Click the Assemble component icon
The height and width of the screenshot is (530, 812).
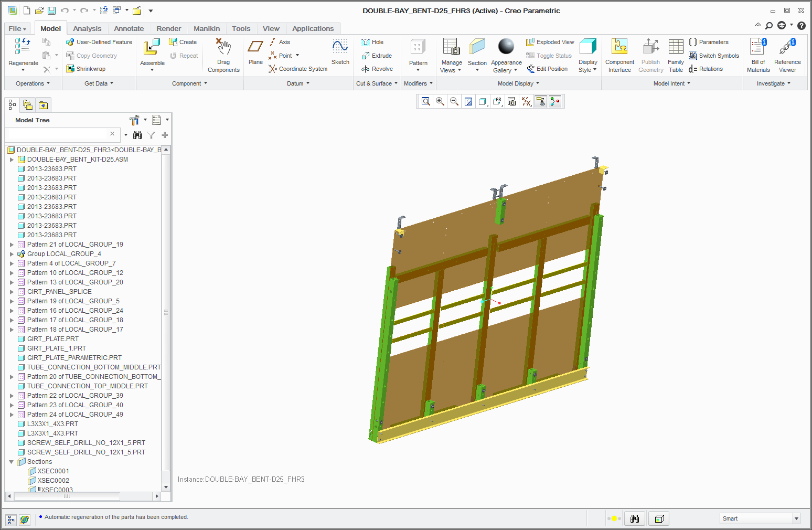tap(152, 47)
